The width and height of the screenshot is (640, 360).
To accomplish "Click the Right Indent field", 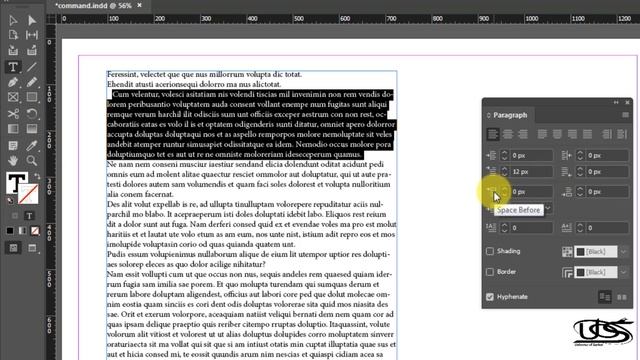I will [607, 156].
